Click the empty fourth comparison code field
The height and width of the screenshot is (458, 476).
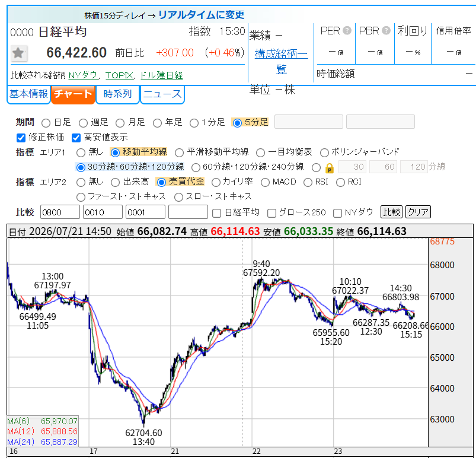(189, 212)
